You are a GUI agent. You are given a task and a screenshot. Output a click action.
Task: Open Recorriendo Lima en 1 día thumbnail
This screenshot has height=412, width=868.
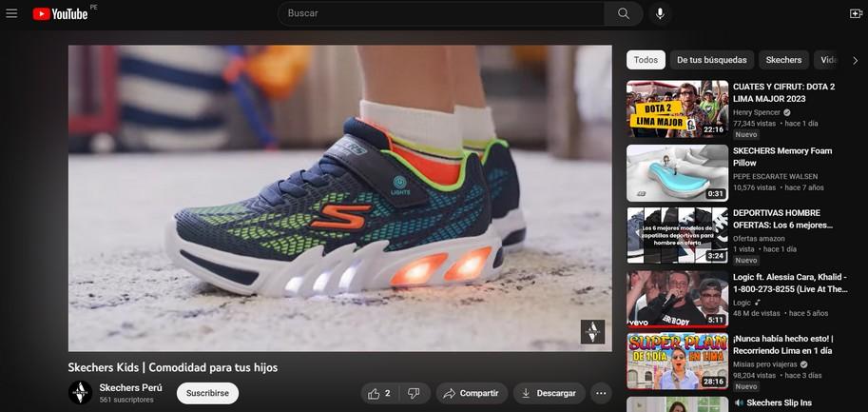click(677, 361)
